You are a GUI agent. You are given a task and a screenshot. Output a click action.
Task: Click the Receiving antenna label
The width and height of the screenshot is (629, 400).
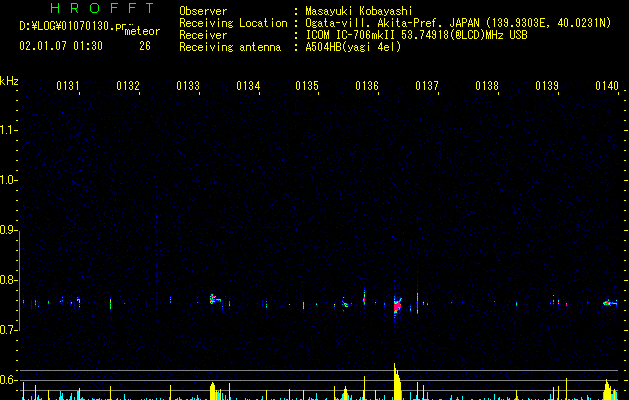(x=230, y=47)
